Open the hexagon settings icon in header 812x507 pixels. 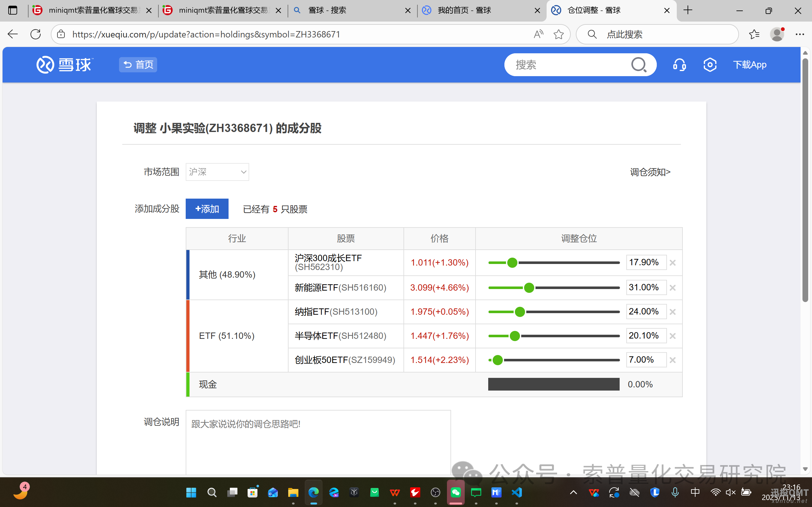pos(710,65)
